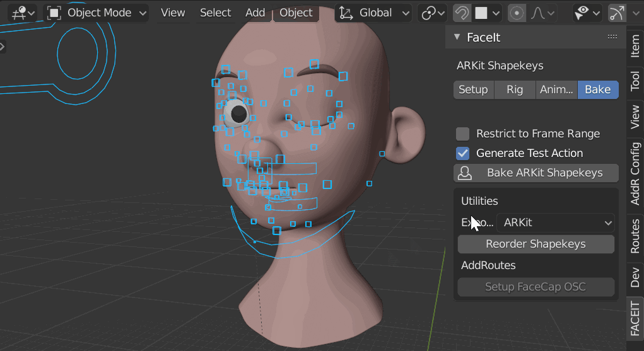Open the Object menu
The height and width of the screenshot is (351, 644).
296,13
